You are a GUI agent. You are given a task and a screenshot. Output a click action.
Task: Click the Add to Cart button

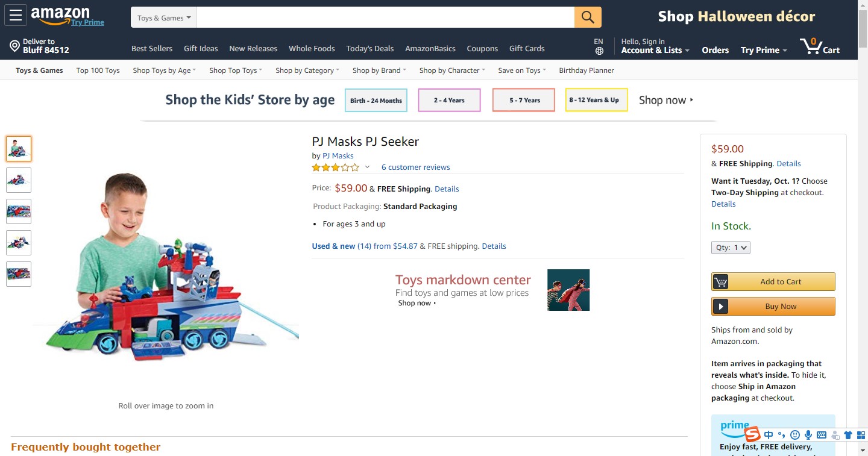773,281
